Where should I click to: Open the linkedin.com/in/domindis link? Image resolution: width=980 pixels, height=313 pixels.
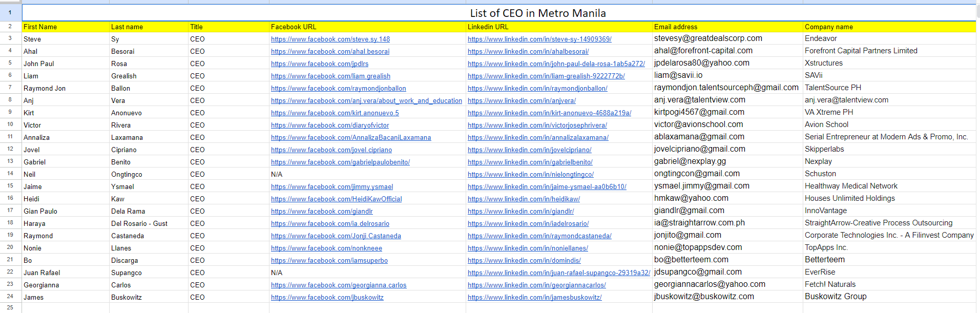pyautogui.click(x=524, y=260)
